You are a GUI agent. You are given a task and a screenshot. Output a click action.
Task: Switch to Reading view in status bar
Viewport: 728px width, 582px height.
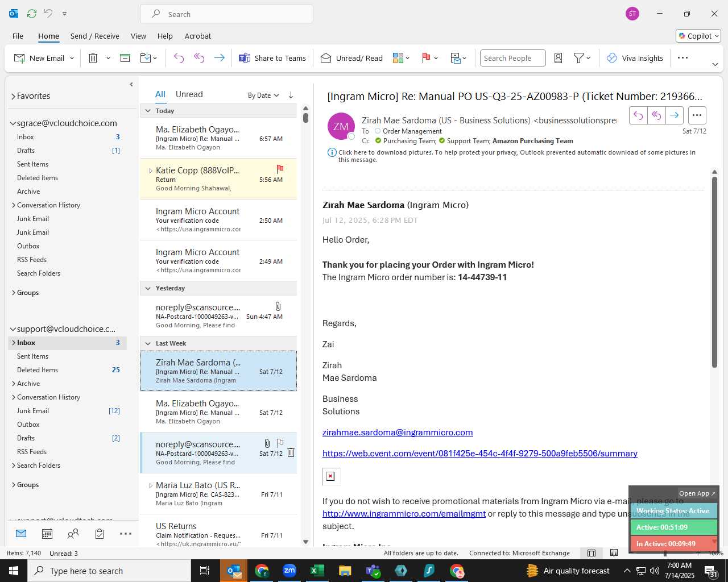[x=614, y=553]
